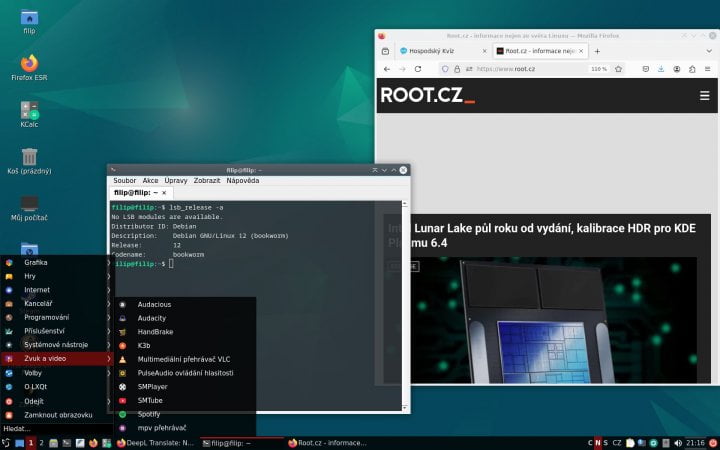Expand the Volby category
This screenshot has width=720, height=450.
click(x=56, y=373)
